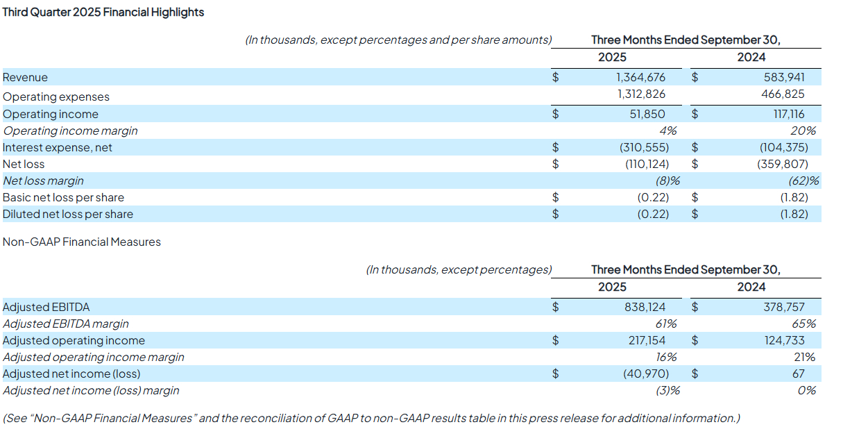This screenshot has width=868, height=436.
Task: Select the Non-GAAP Financial Measures heading
Action: coord(82,242)
